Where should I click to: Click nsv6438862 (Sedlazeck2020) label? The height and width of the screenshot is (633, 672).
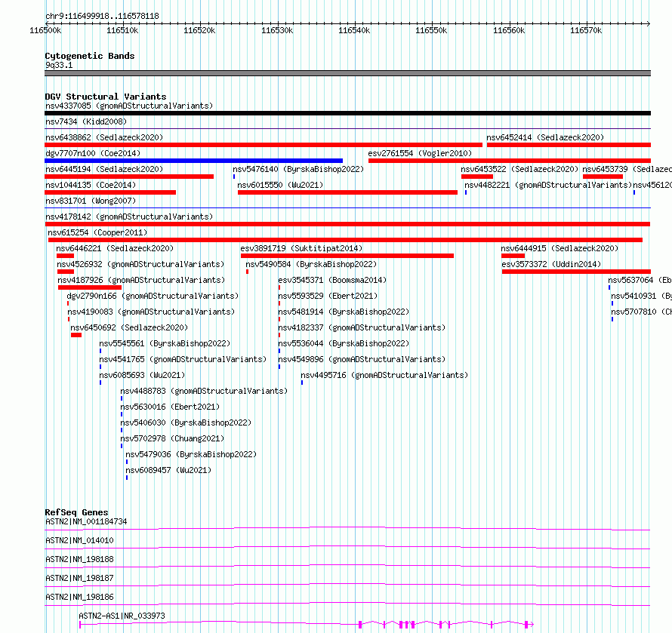click(x=104, y=137)
